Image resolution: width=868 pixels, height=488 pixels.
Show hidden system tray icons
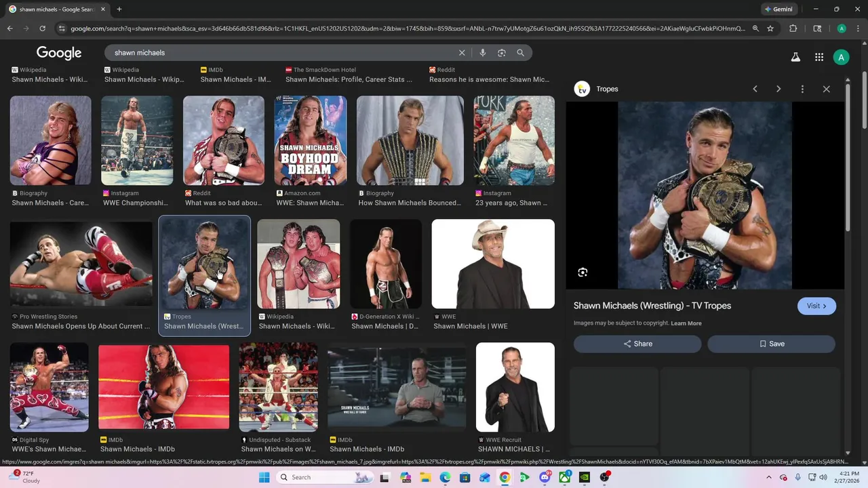coord(768,477)
